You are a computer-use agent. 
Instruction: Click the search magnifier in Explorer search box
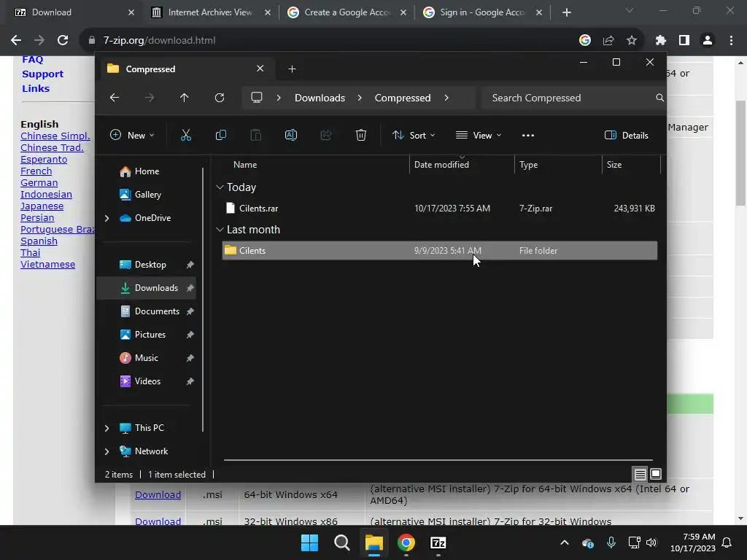659,98
